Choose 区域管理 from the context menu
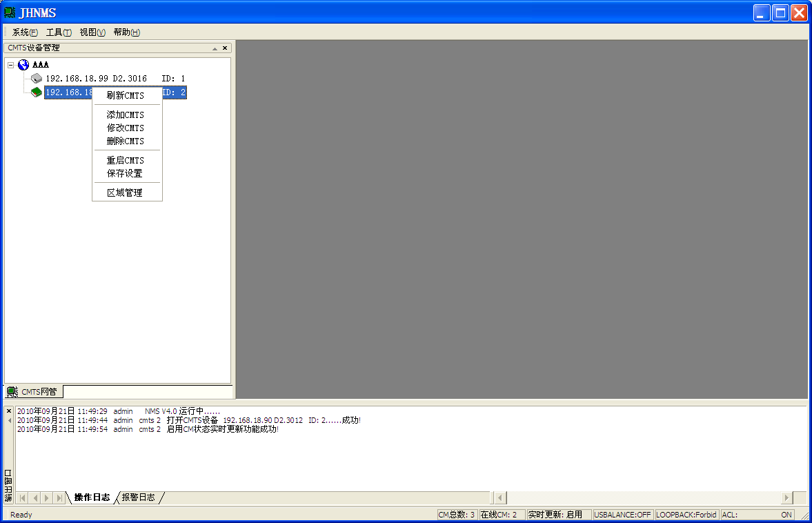 127,193
